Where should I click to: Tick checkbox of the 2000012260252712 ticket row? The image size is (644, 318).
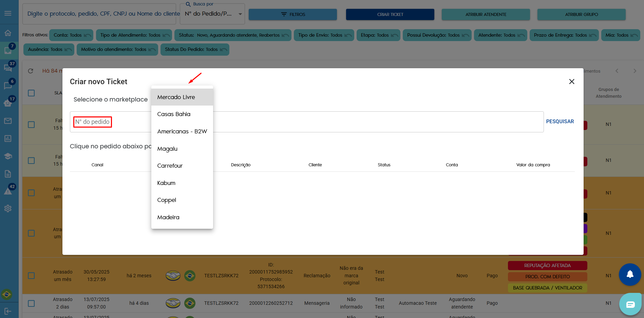(x=31, y=303)
